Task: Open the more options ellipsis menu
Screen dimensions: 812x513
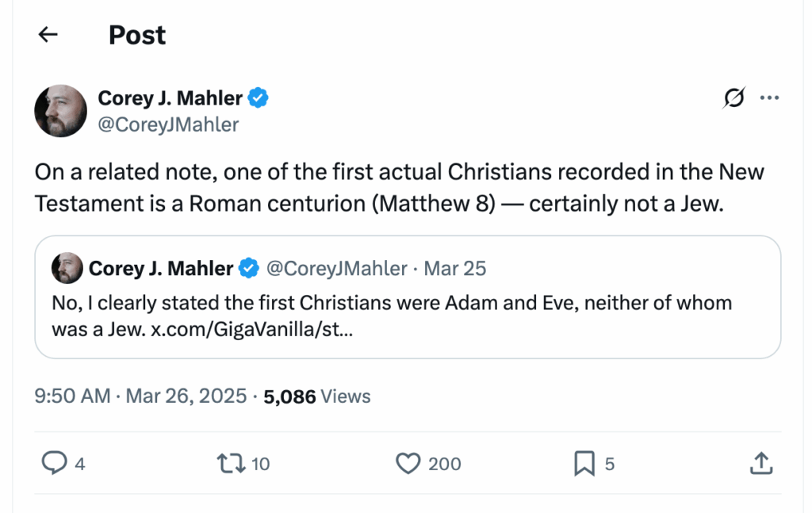Action: click(x=768, y=97)
